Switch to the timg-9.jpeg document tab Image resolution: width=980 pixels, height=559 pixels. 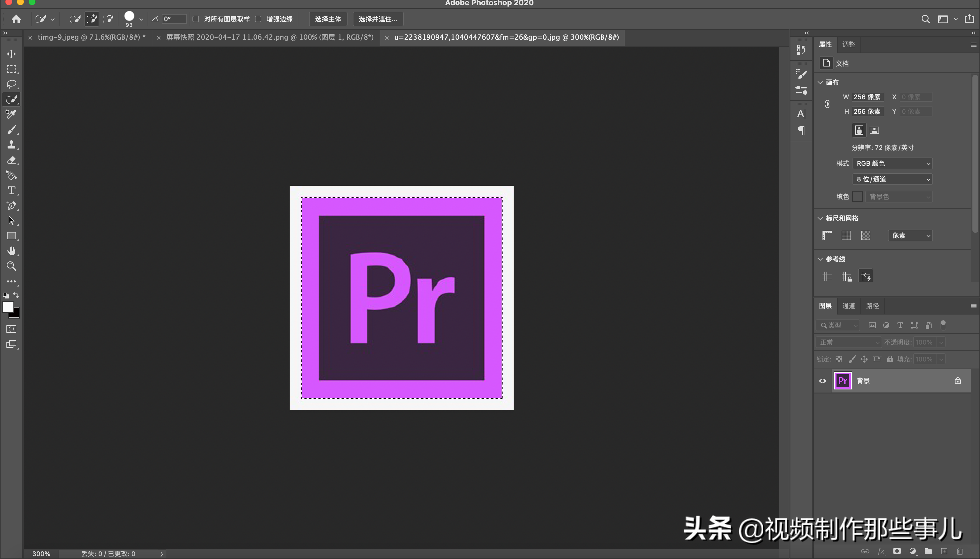pos(91,37)
